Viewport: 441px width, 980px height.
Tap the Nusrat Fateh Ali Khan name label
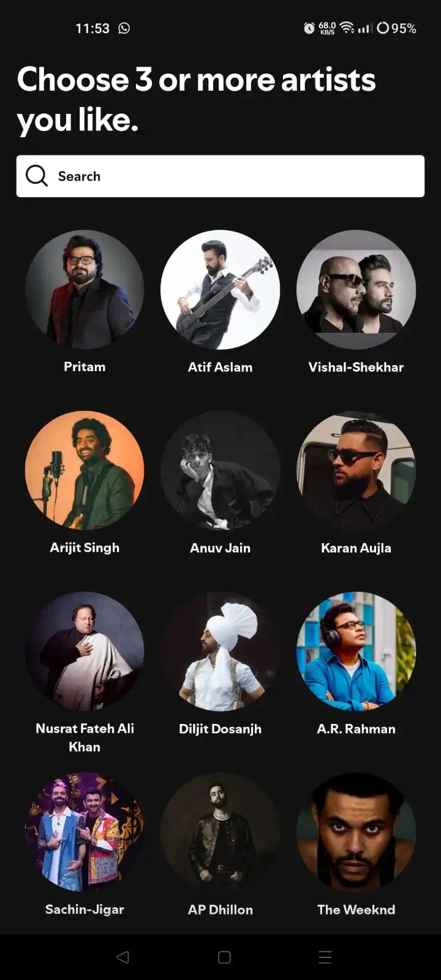coord(85,737)
